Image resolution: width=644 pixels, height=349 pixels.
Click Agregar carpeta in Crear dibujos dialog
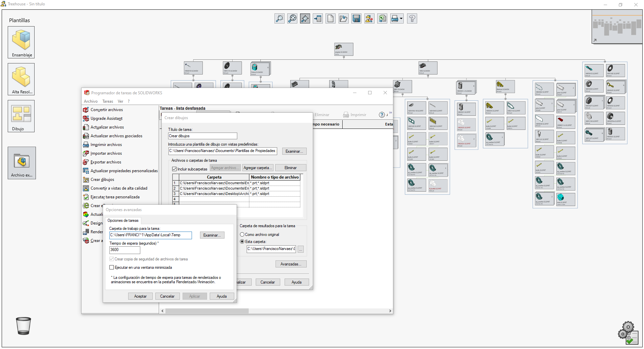(x=257, y=167)
